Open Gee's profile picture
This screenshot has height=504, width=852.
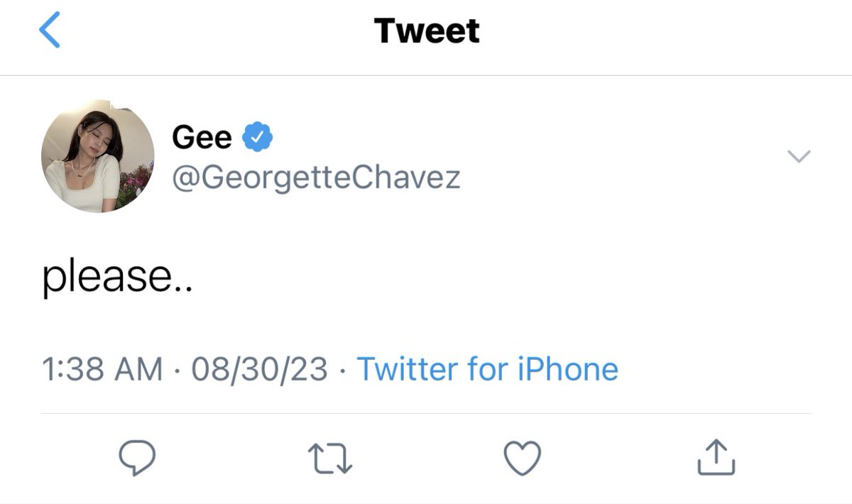pos(98,156)
